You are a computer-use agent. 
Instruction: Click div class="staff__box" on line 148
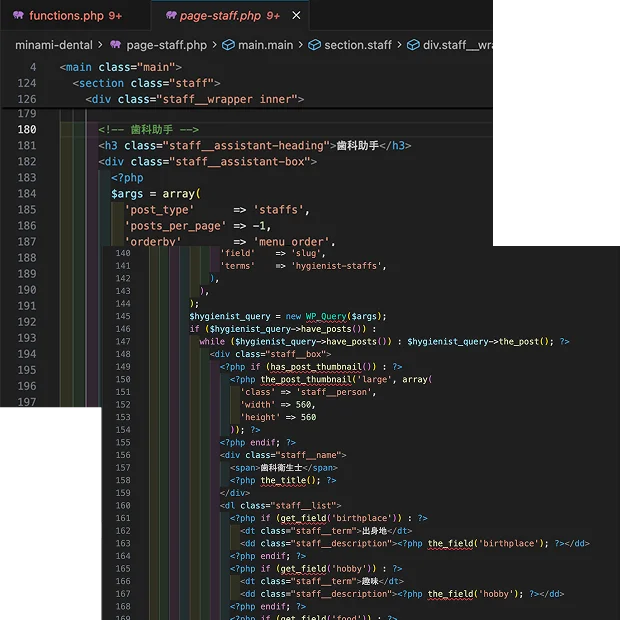(270, 354)
